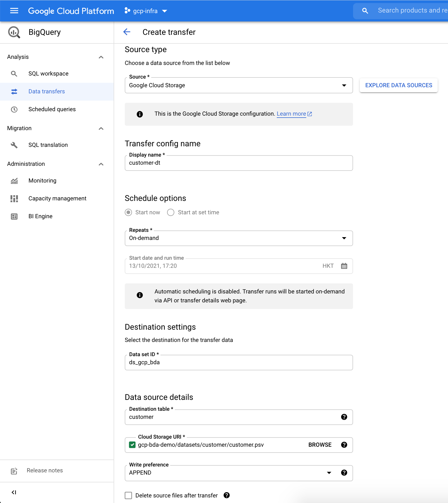The width and height of the screenshot is (448, 503).
Task: Open SQL workspace in sidebar
Action: click(x=57, y=74)
